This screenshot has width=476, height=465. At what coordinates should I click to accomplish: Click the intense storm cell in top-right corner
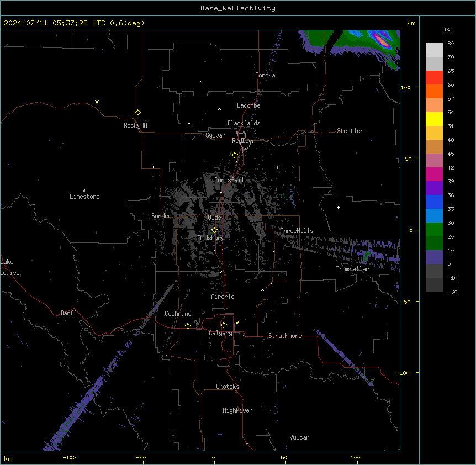click(x=382, y=41)
